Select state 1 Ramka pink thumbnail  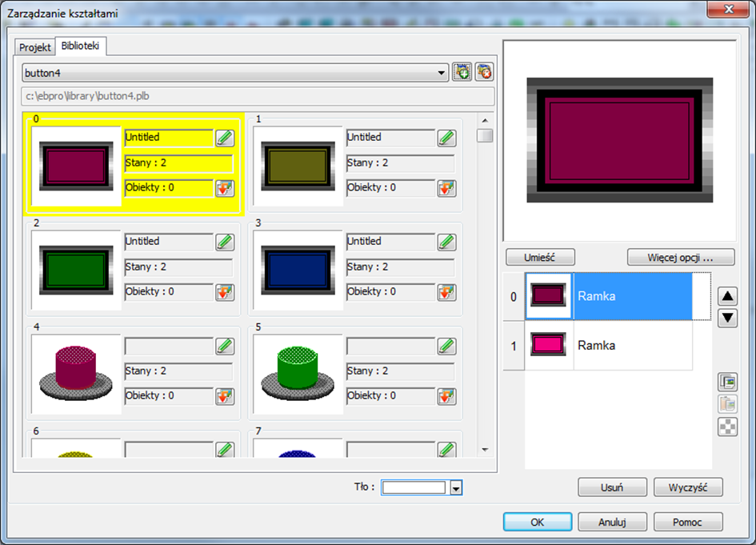(548, 346)
